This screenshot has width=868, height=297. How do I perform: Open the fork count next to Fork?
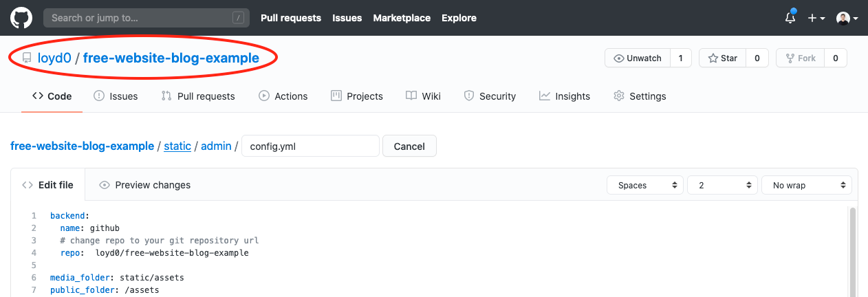(x=835, y=58)
